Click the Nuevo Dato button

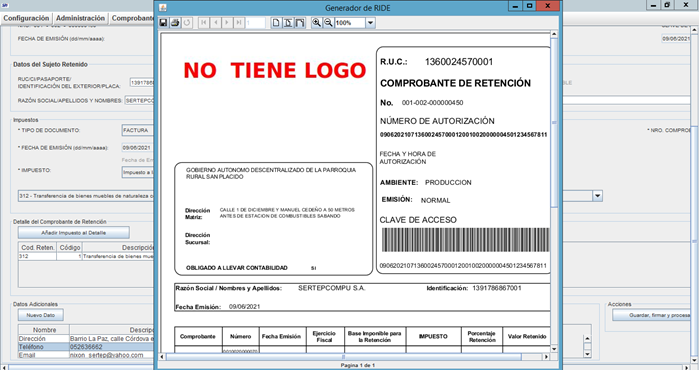(x=41, y=315)
